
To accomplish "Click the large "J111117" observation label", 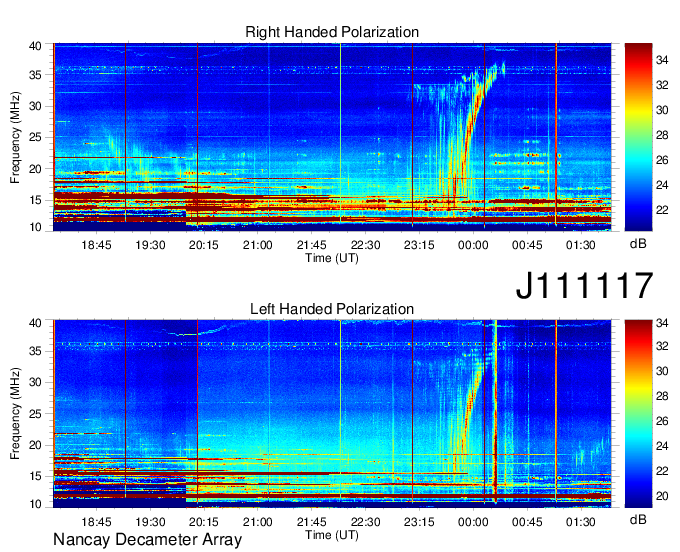I will (x=584, y=285).
